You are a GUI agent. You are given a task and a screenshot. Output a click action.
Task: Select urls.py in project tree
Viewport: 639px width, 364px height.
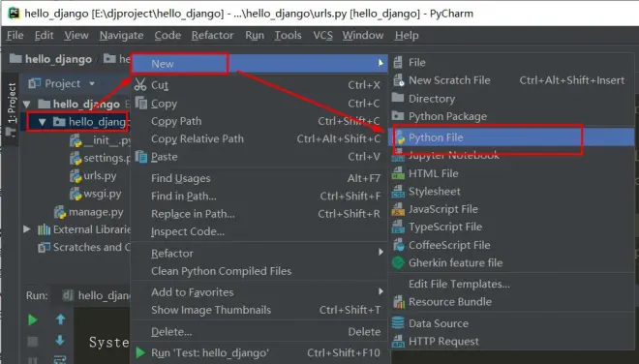coord(100,175)
